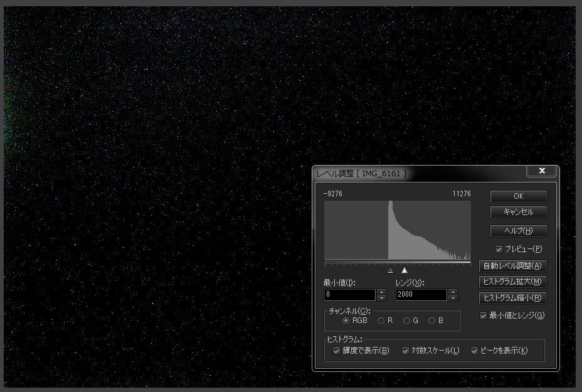582x392 pixels.
Task: Increase レンジ with up stepper arrow
Action: 453,292
